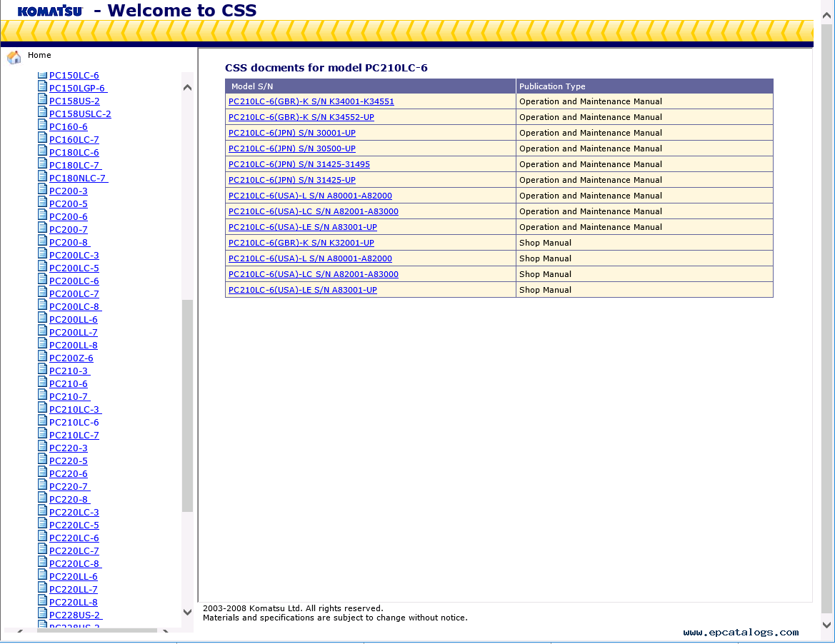This screenshot has width=835, height=644.
Task: Click the page scrollbar down arrow
Action: coord(826,625)
